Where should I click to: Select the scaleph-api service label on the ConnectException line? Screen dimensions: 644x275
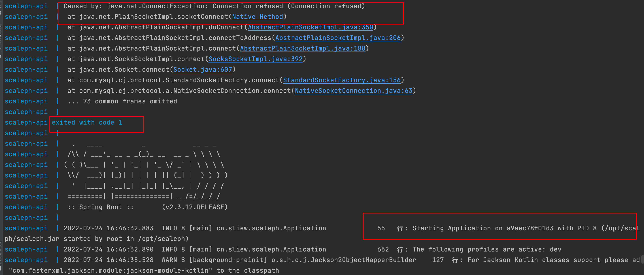[26, 6]
